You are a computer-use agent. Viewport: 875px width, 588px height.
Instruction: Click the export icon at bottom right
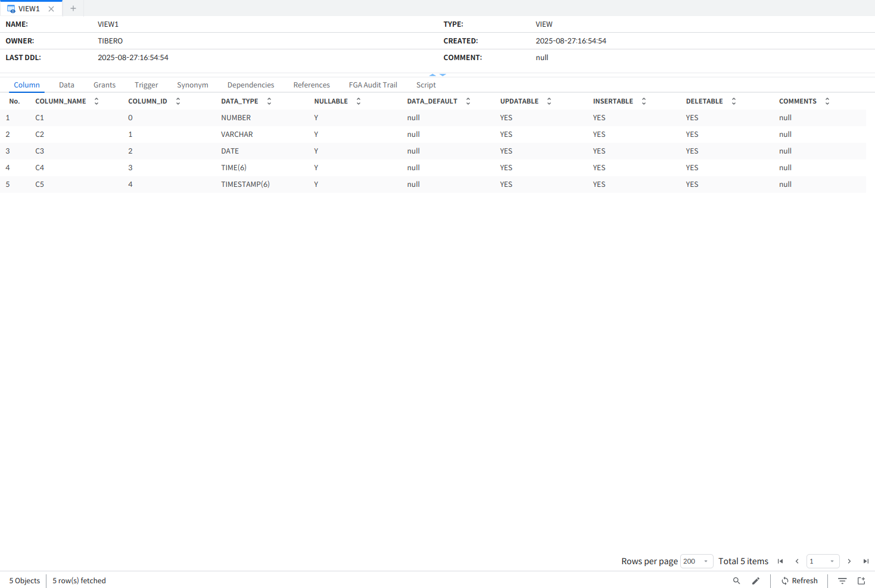(x=861, y=581)
